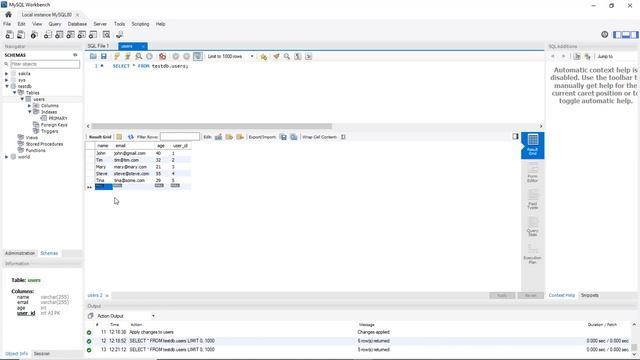Open the Database menu
Screen dimensions: 640x360
click(x=77, y=24)
